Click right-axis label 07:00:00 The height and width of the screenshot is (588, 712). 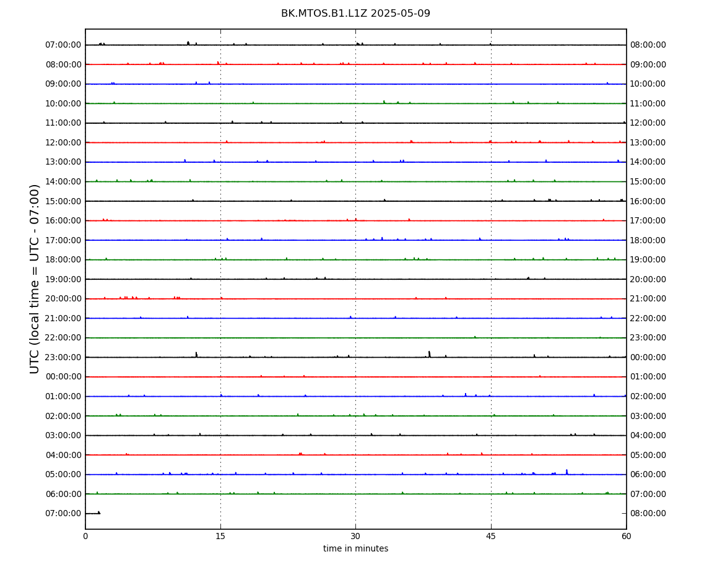pos(648,494)
